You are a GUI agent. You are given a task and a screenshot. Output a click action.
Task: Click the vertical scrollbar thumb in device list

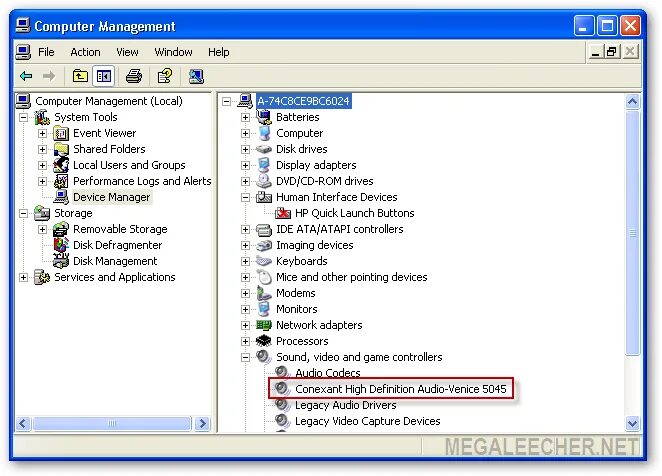point(632,233)
